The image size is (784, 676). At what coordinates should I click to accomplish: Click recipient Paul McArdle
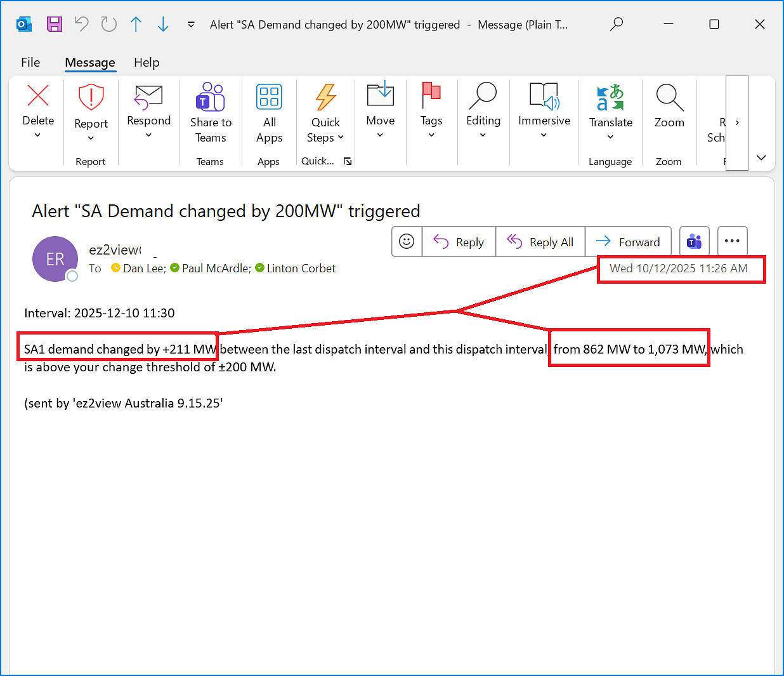coord(216,268)
